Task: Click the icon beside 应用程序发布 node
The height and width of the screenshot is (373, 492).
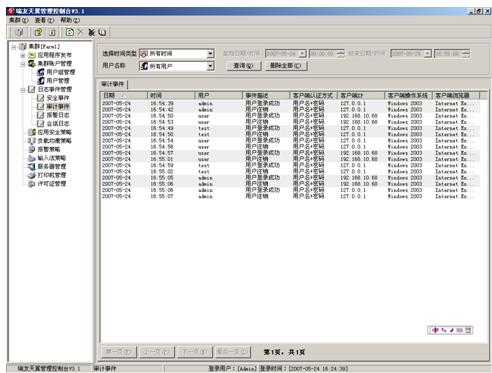Action: pyautogui.click(x=32, y=55)
